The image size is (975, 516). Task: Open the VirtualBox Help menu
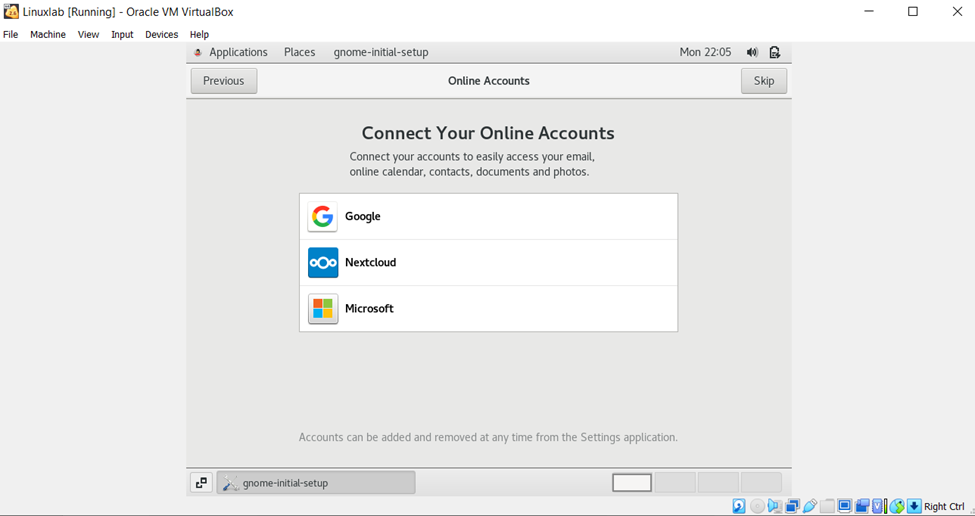click(200, 35)
